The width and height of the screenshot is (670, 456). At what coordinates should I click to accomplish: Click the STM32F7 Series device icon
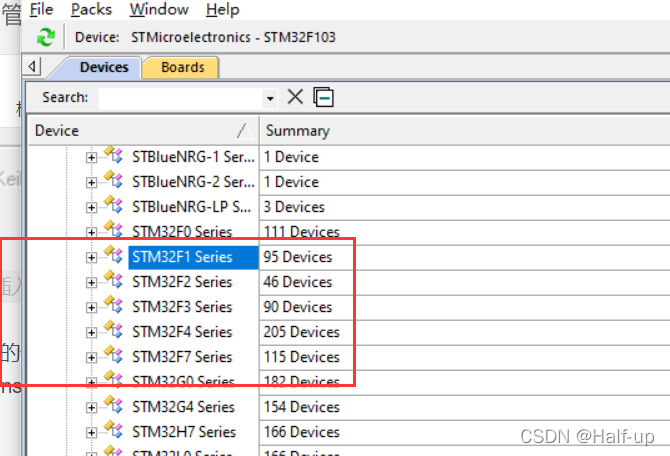114,355
